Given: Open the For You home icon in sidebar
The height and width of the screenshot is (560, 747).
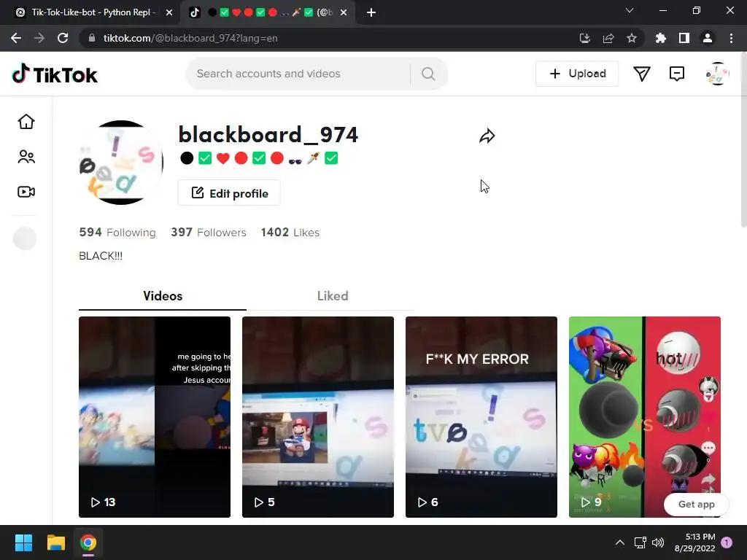Looking at the screenshot, I should coord(26,122).
